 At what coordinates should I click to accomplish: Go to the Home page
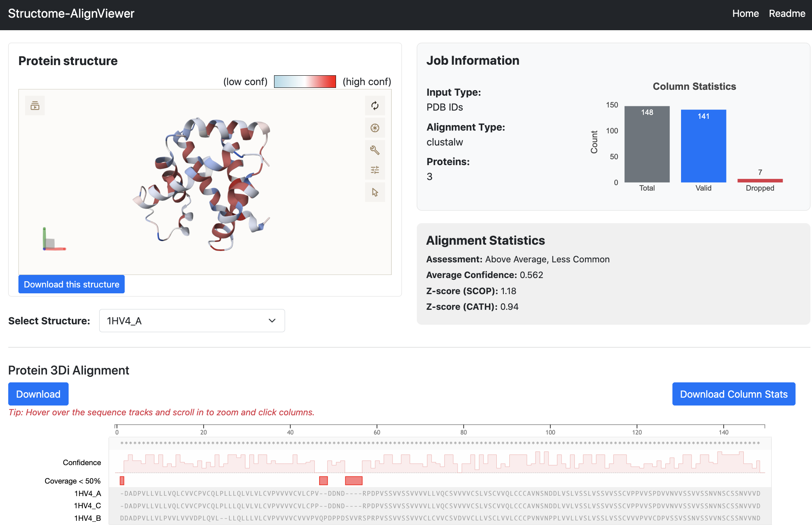tap(745, 14)
